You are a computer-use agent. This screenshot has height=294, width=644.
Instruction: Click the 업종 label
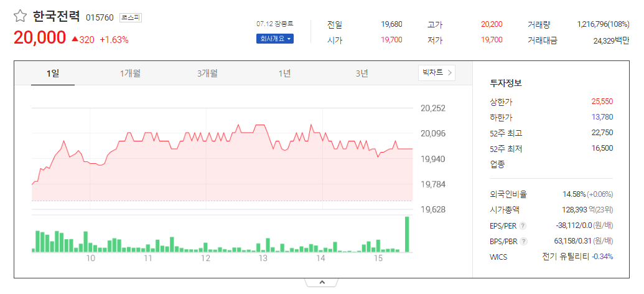click(x=497, y=164)
